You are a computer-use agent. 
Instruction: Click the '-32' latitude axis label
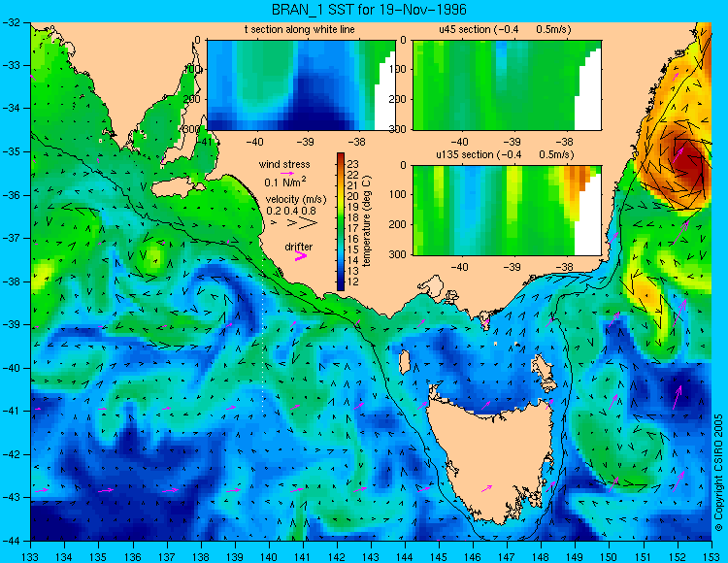[11, 22]
